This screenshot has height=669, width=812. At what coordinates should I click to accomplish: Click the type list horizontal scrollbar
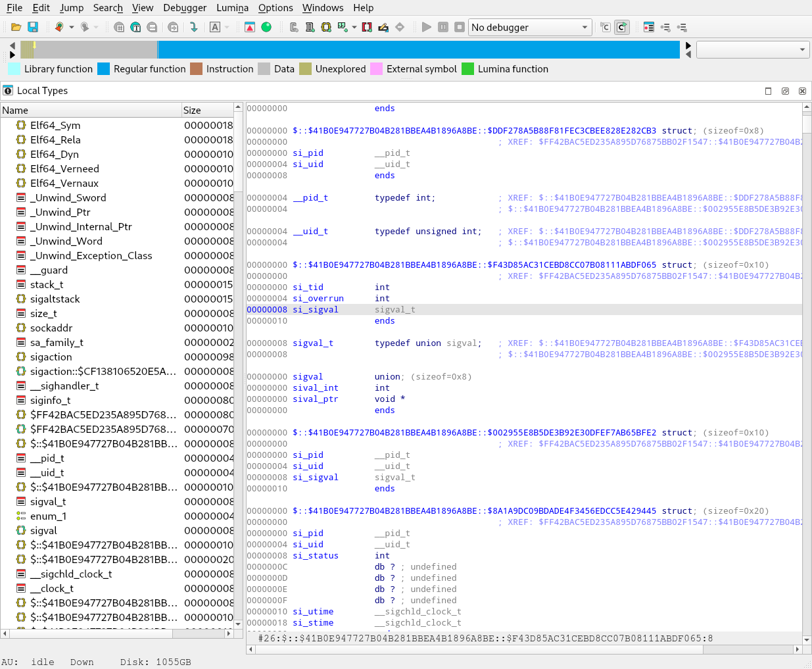pos(117,633)
